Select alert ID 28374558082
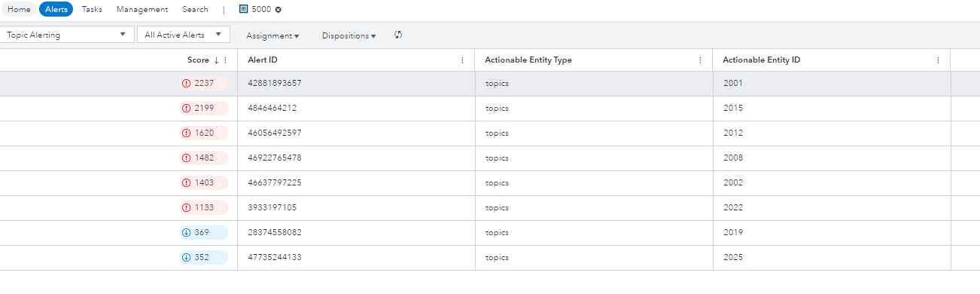Viewport: 980px width, 294px height. (x=274, y=233)
